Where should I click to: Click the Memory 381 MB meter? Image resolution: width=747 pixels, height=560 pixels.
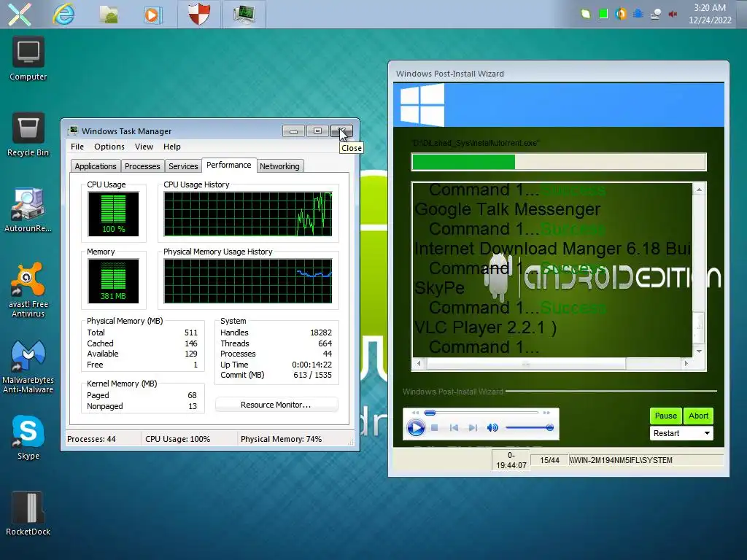click(x=113, y=281)
